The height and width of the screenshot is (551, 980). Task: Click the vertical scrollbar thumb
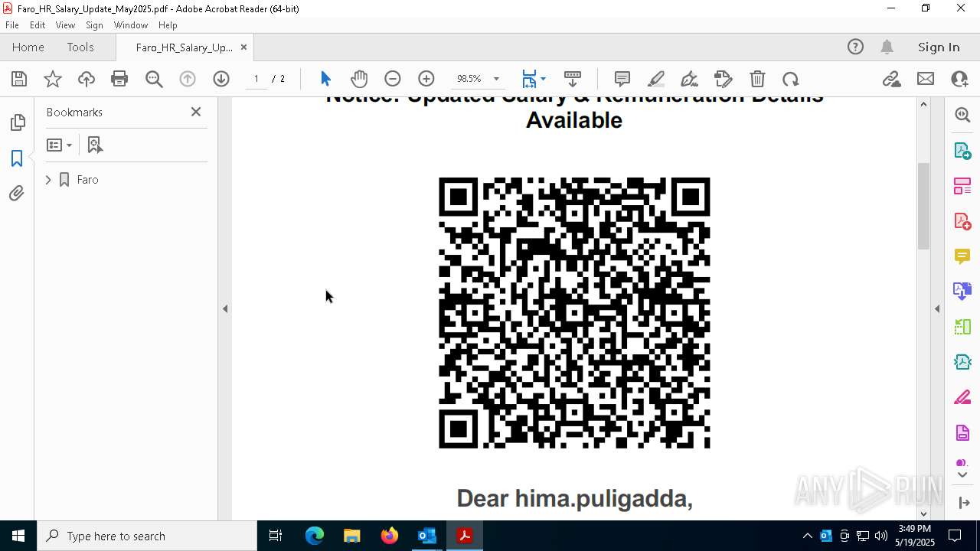(x=923, y=205)
